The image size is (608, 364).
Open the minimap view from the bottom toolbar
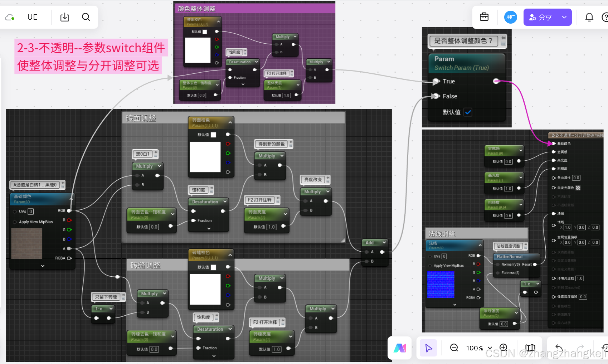(x=530, y=348)
